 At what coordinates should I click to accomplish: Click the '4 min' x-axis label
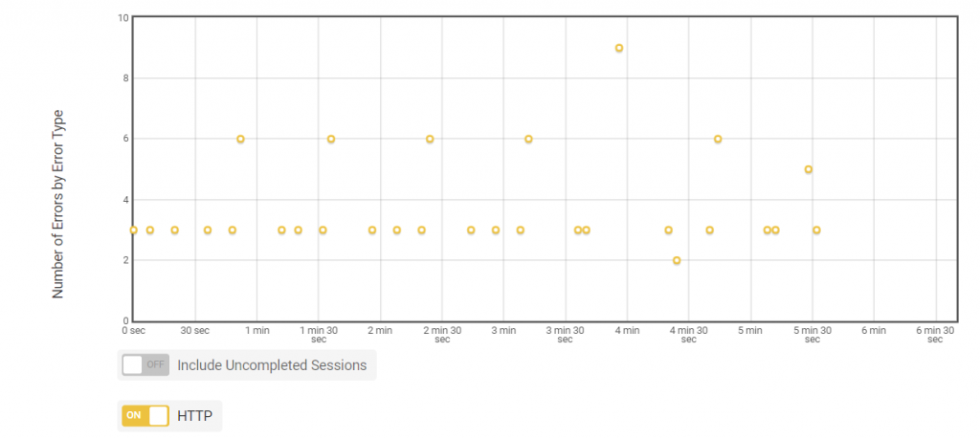pyautogui.click(x=627, y=330)
